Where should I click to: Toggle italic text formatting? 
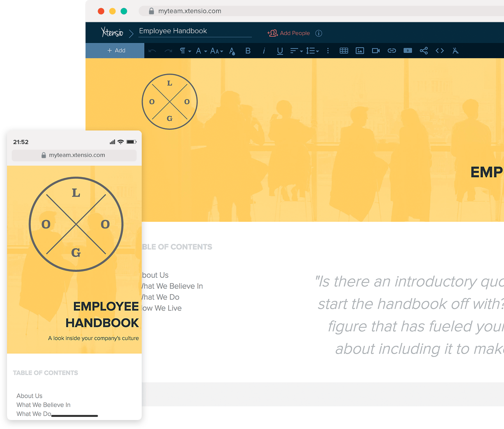point(264,51)
